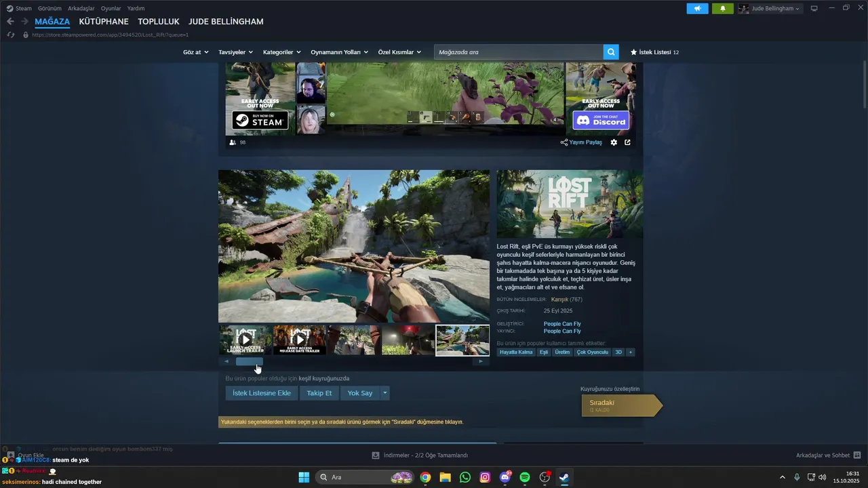Viewport: 868px width, 488px height.
Task: Click the Sıradaki queue button
Action: (x=620, y=405)
